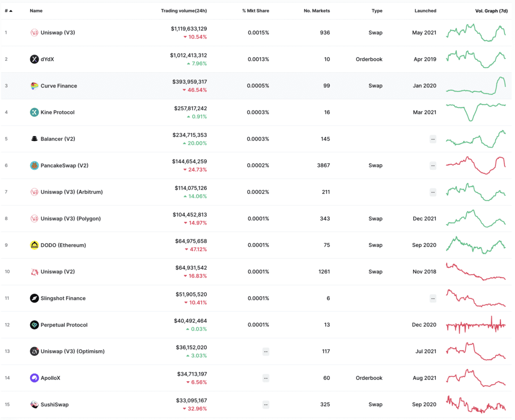Click the PancakeSwap (V2) red volume graph
515x420 pixels.
click(476, 165)
